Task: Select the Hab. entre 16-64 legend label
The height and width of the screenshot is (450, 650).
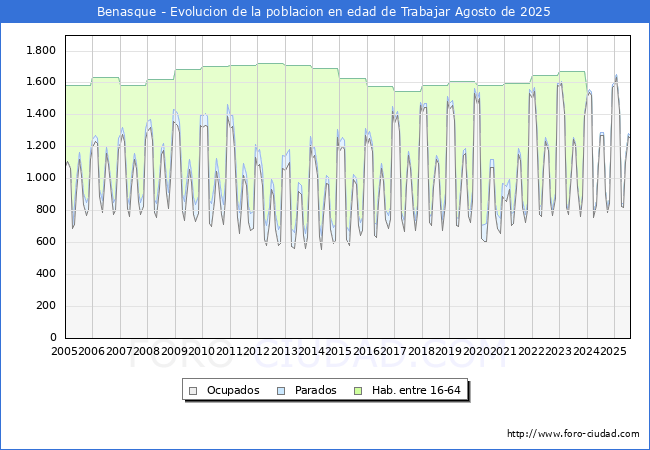Action: [x=416, y=390]
